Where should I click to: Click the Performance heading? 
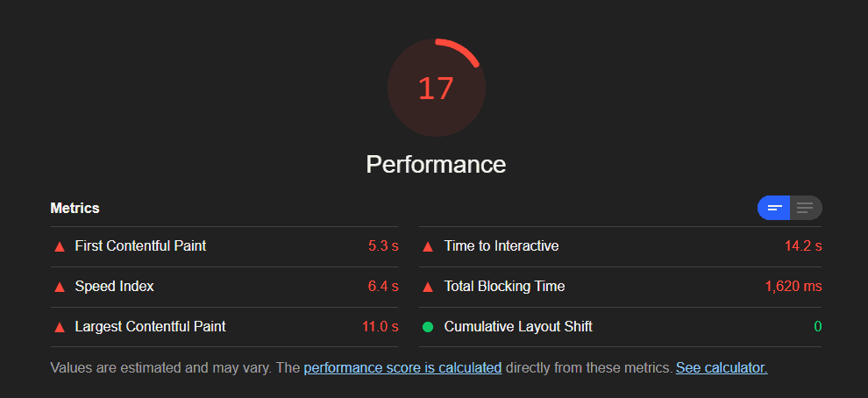[x=436, y=164]
